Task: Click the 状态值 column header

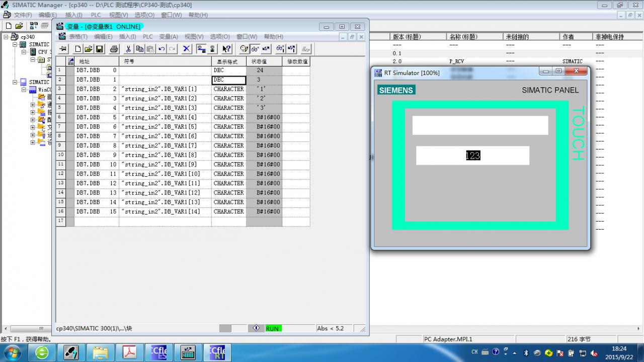Action: coord(264,61)
